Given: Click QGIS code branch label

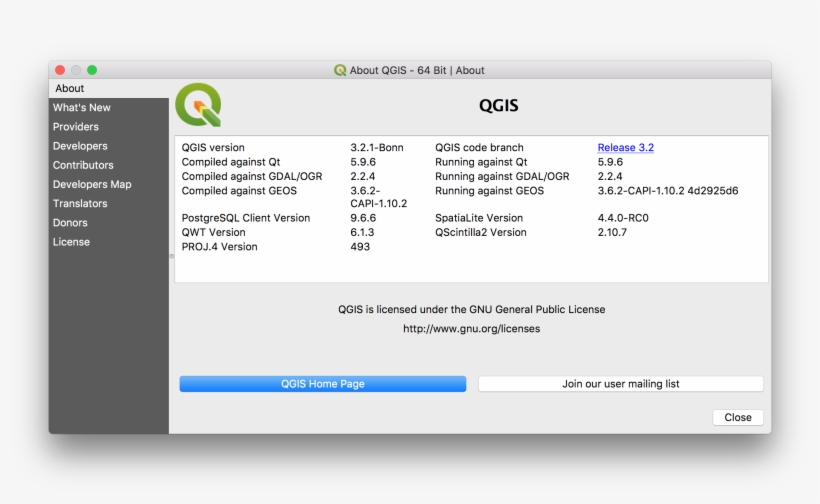Looking at the screenshot, I should click(479, 147).
